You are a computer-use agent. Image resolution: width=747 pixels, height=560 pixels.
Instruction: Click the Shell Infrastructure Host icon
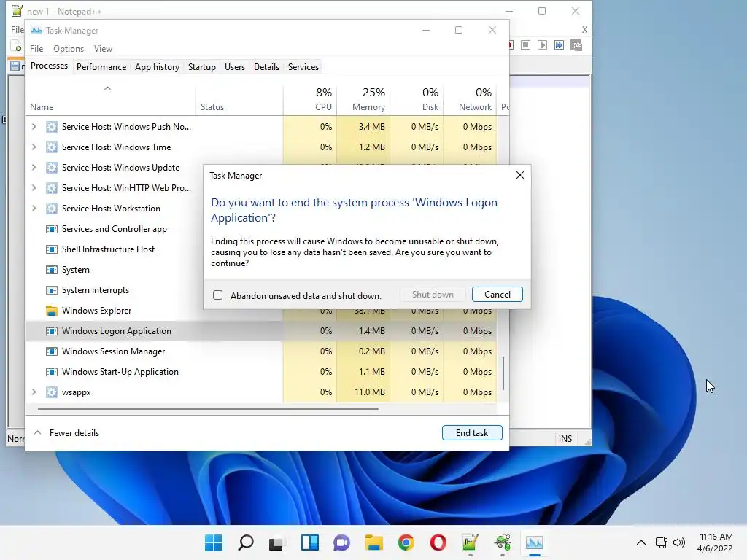52,249
